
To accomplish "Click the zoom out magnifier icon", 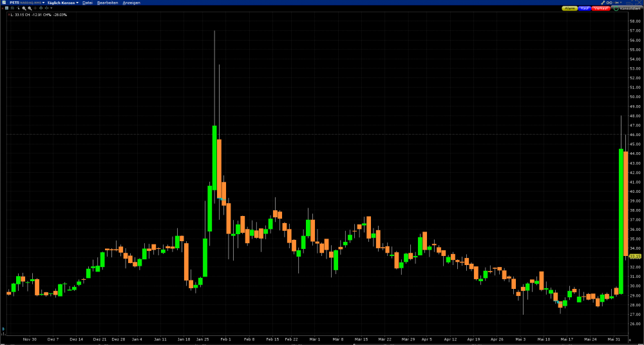I will (30, 8).
